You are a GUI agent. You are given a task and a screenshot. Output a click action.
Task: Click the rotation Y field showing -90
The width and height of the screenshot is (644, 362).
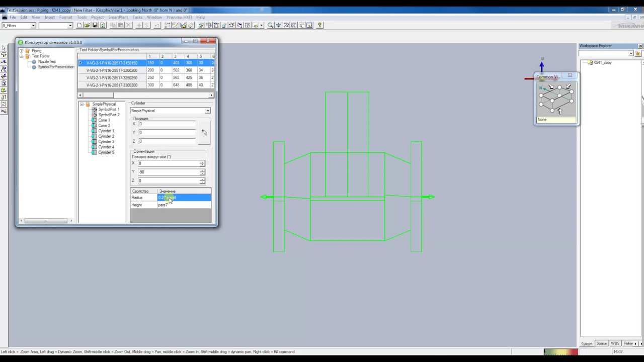169,172
